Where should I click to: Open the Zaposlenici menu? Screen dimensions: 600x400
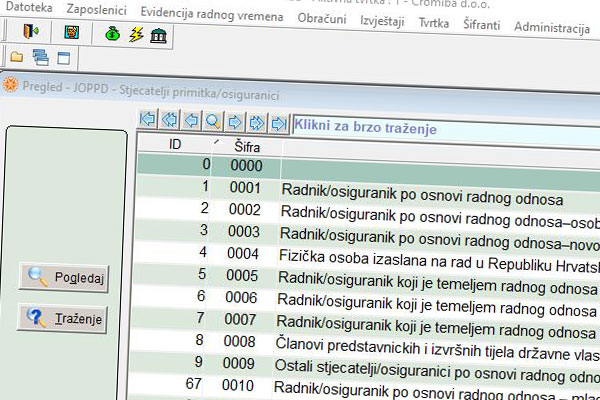[x=96, y=9]
